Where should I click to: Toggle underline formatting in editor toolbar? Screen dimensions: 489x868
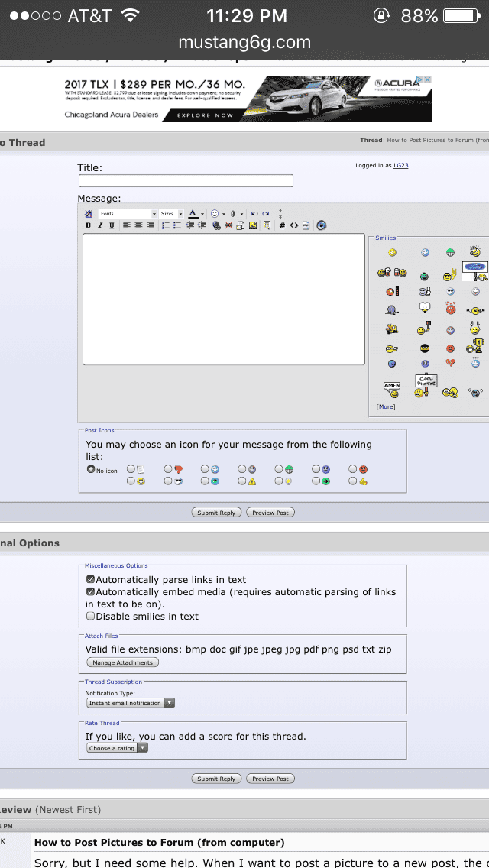pos(112,225)
